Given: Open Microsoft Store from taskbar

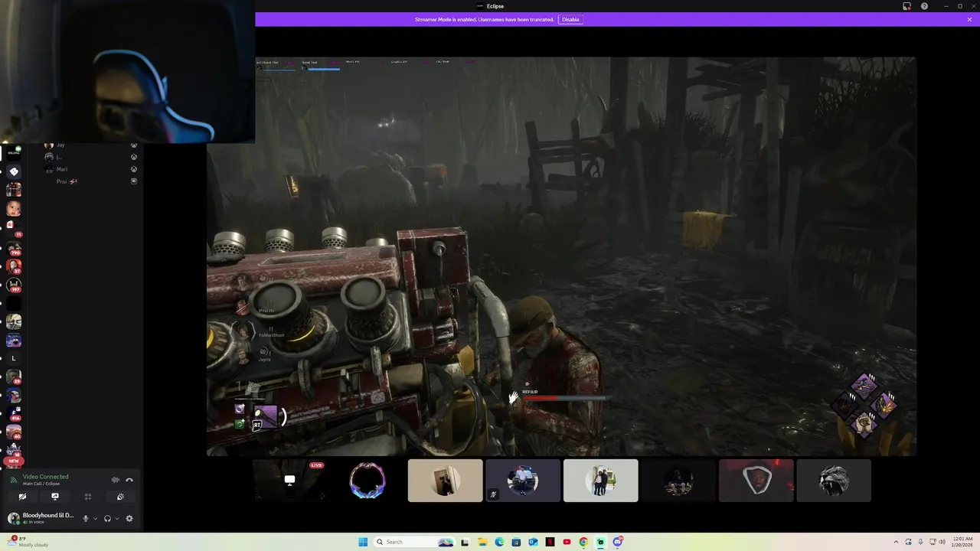Looking at the screenshot, I should (x=516, y=542).
